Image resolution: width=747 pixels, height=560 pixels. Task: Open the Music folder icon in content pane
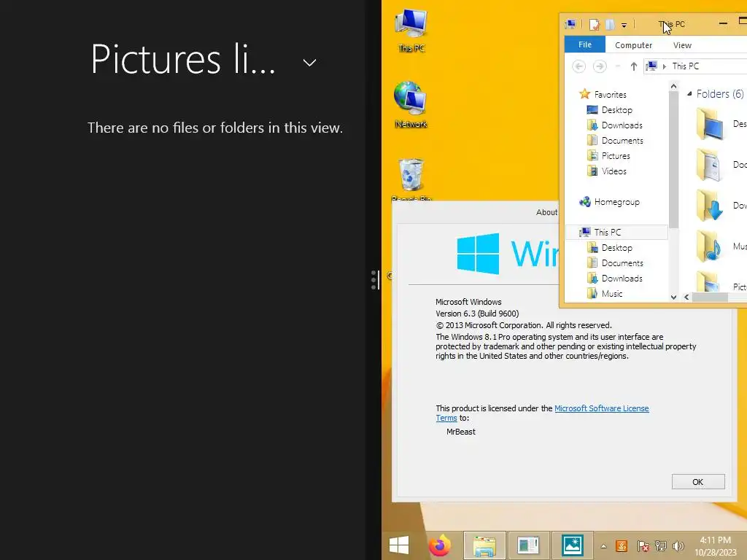click(709, 246)
